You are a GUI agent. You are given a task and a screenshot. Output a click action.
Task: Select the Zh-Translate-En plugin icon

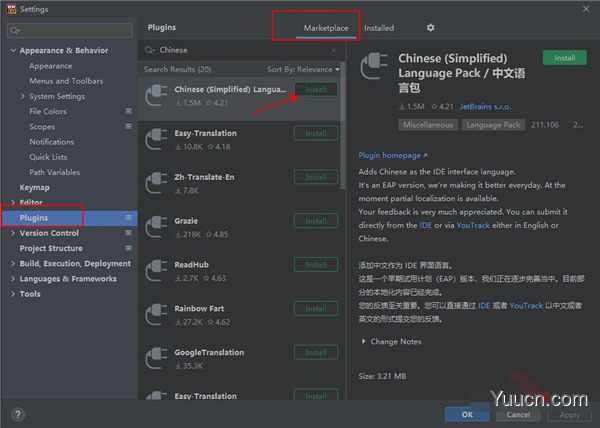[x=157, y=183]
